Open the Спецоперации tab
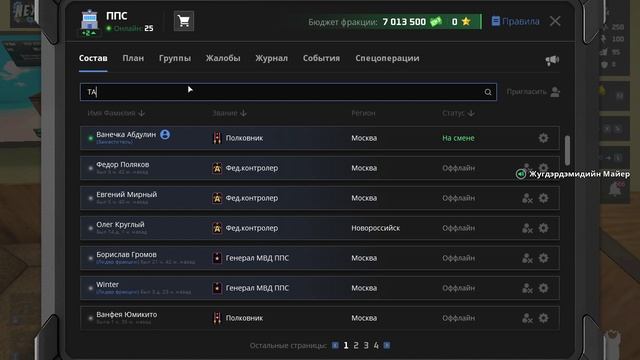Image resolution: width=640 pixels, height=360 pixels. click(387, 58)
